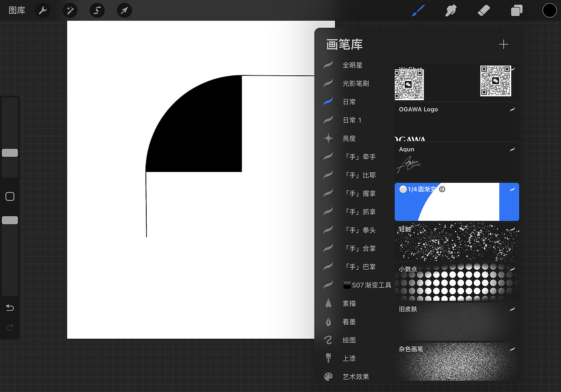Activate the Selection tool
The height and width of the screenshot is (392, 561).
click(97, 10)
